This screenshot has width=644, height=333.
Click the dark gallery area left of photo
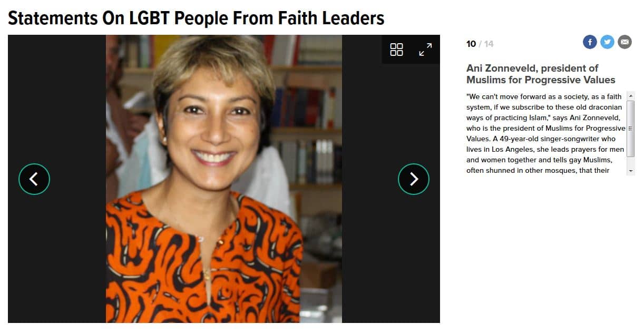click(x=57, y=105)
